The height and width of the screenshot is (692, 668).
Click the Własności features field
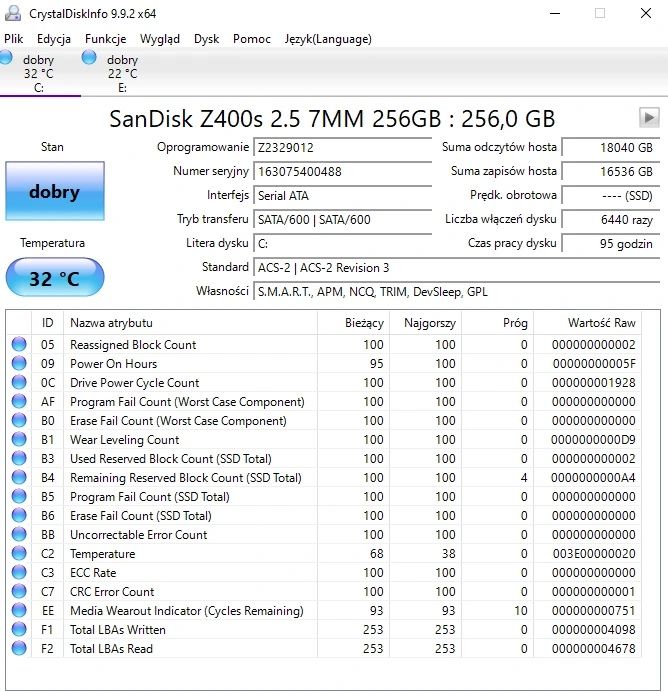click(x=457, y=292)
